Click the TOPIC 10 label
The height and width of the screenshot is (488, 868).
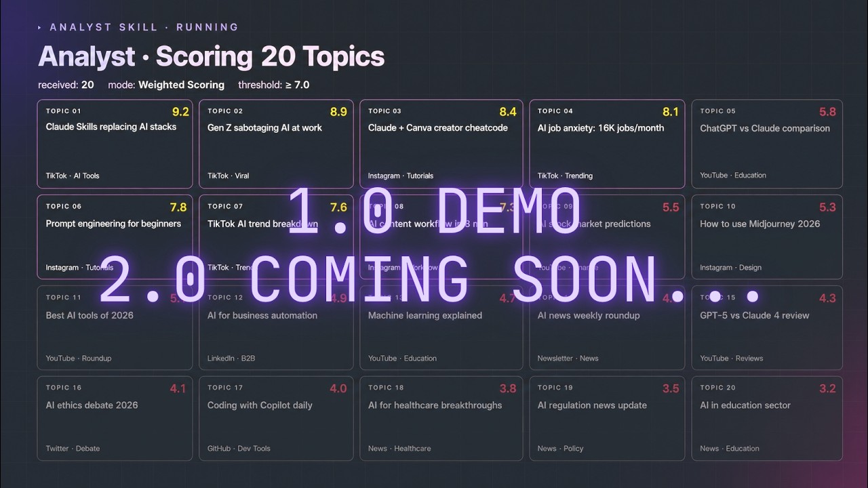click(x=717, y=206)
